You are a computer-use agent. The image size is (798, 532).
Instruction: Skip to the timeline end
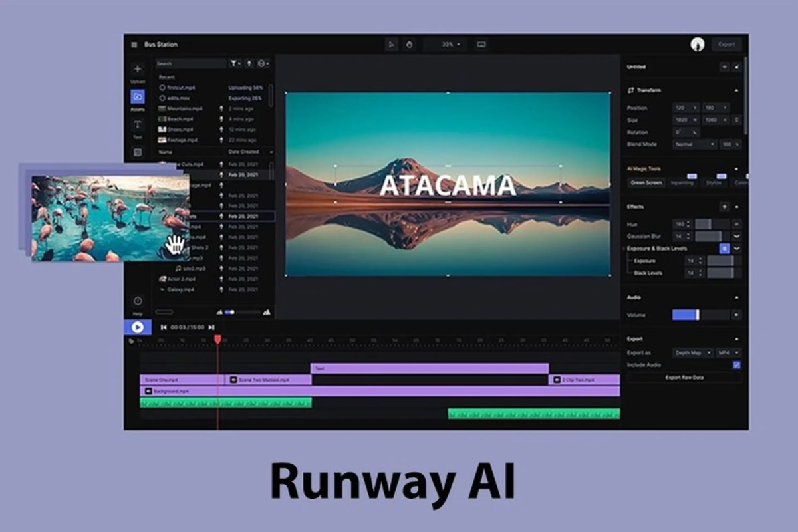click(211, 327)
